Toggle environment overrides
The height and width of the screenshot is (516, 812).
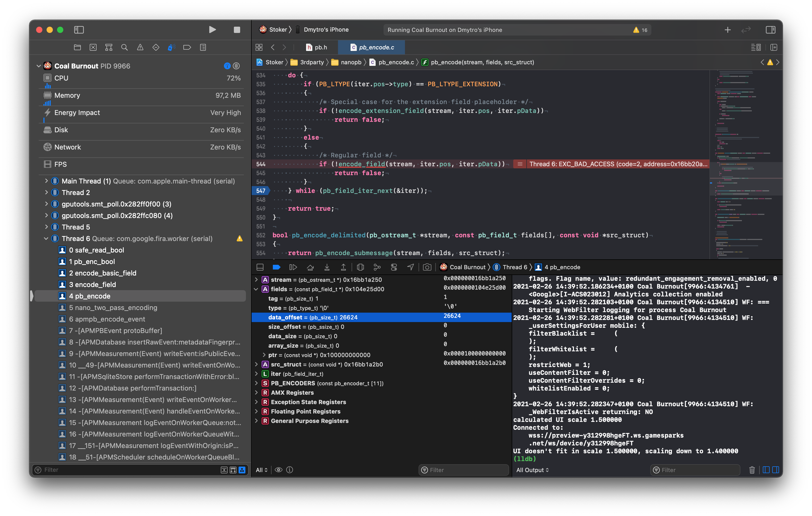click(394, 267)
